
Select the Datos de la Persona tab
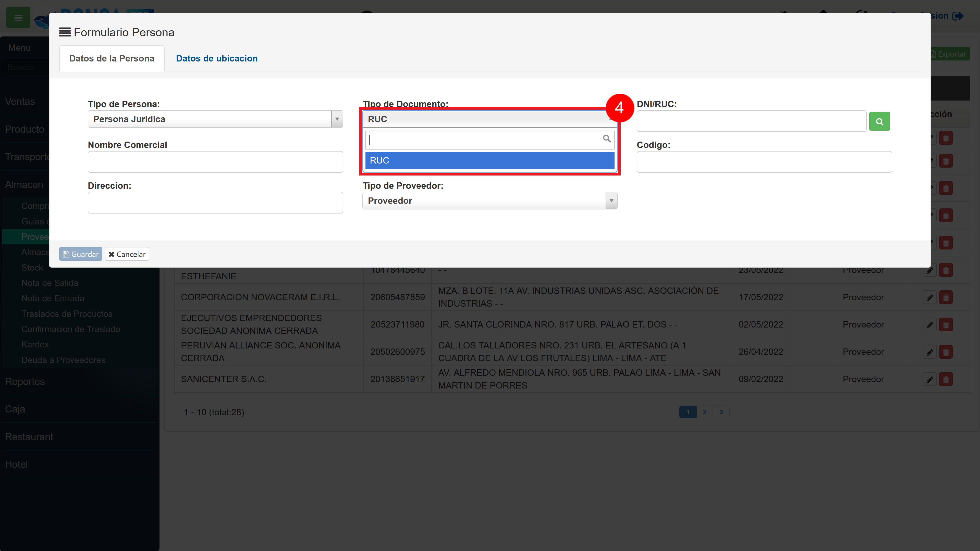[x=112, y=58]
